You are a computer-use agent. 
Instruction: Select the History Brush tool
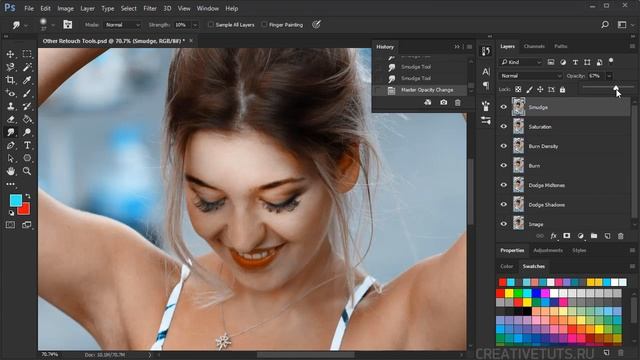[x=27, y=106]
